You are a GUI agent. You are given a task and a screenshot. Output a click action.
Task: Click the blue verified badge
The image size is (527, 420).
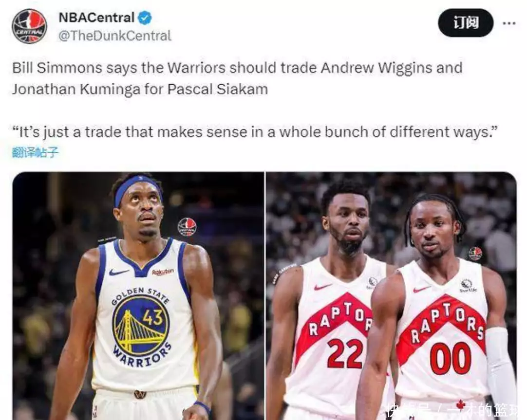pos(145,18)
